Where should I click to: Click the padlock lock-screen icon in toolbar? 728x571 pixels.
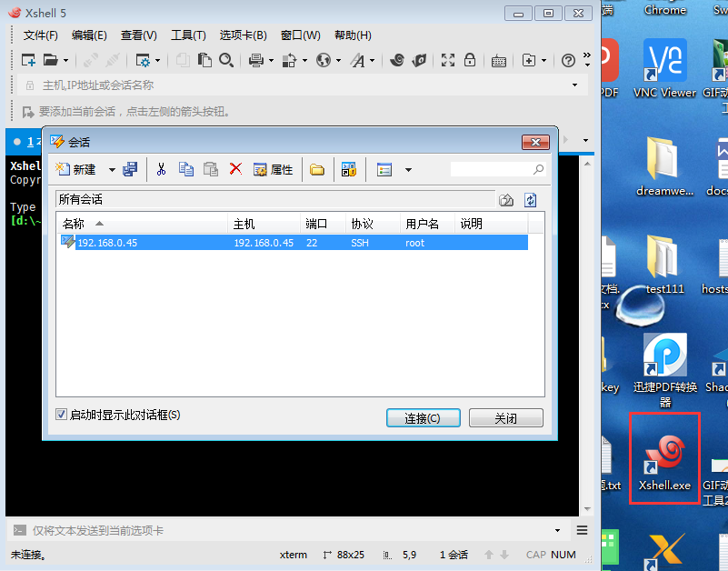[470, 60]
